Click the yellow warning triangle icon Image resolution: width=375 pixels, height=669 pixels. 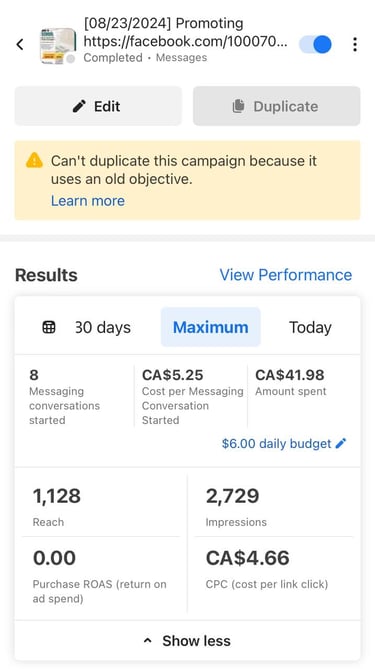[34, 161]
